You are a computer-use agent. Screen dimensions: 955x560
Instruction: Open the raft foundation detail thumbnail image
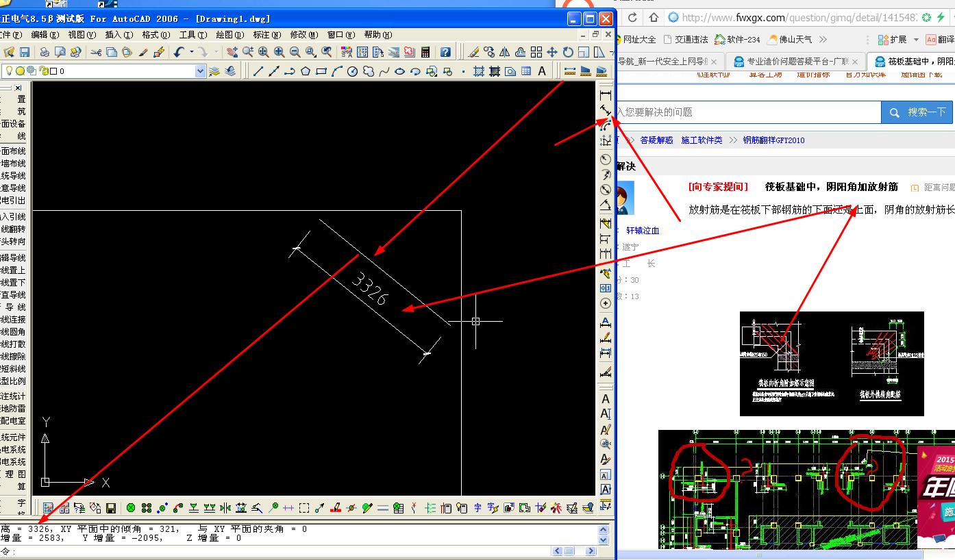(832, 364)
